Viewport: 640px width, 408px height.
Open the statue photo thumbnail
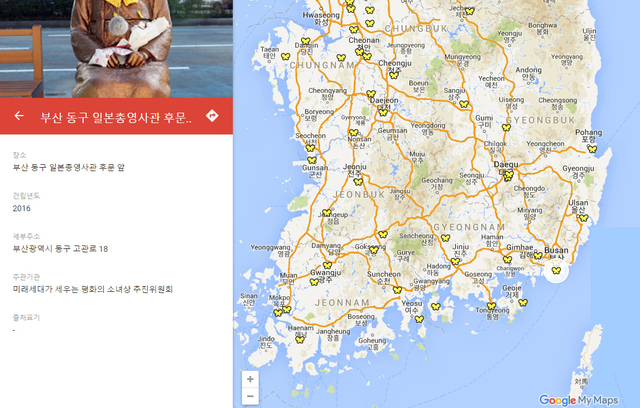point(116,49)
